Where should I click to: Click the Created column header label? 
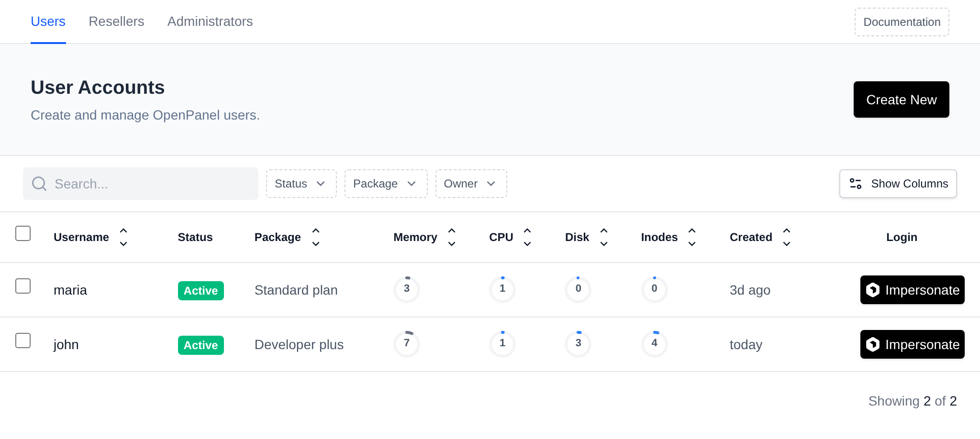751,237
